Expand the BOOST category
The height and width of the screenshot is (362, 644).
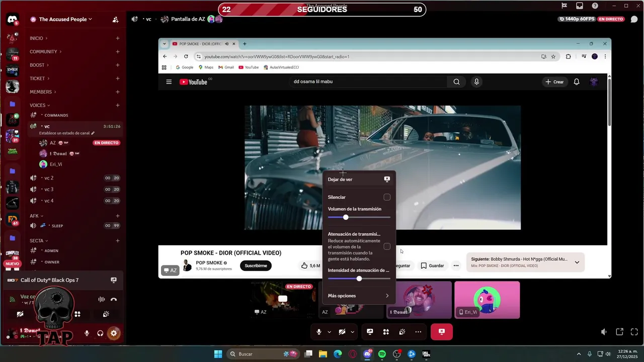[x=39, y=65]
